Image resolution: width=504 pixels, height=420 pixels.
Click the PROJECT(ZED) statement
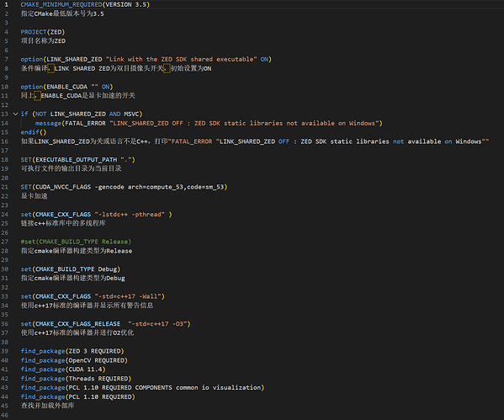pos(43,32)
